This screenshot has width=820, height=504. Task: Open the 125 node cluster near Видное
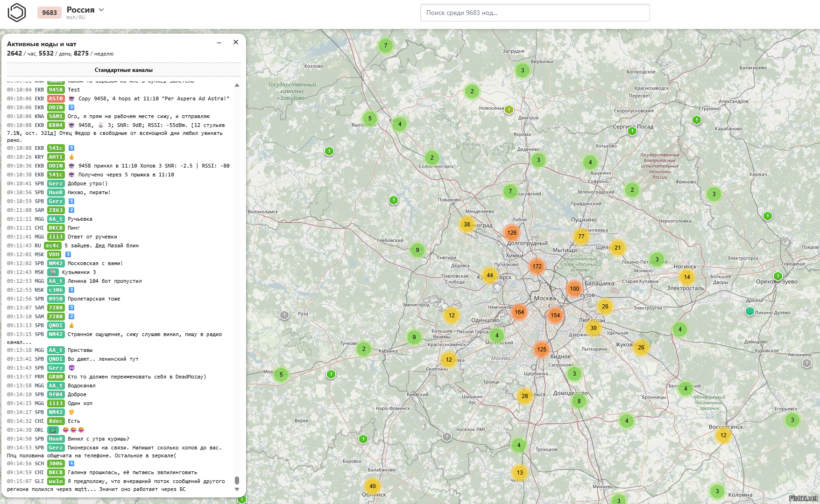(x=542, y=349)
